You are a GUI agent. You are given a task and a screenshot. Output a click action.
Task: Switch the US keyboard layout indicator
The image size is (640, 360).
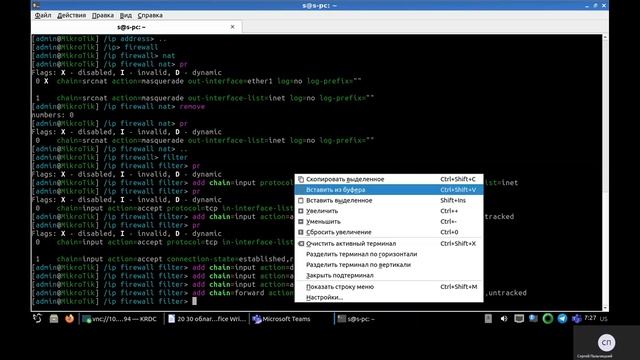(x=604, y=319)
